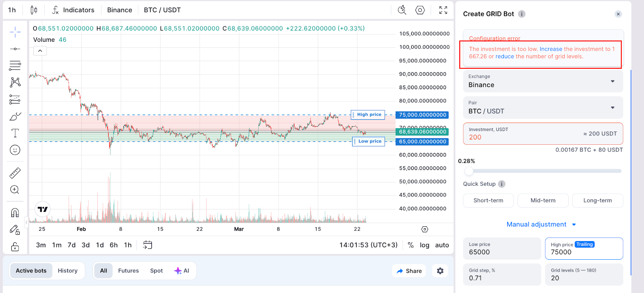Open the candlestick chart type selector

[34, 10]
